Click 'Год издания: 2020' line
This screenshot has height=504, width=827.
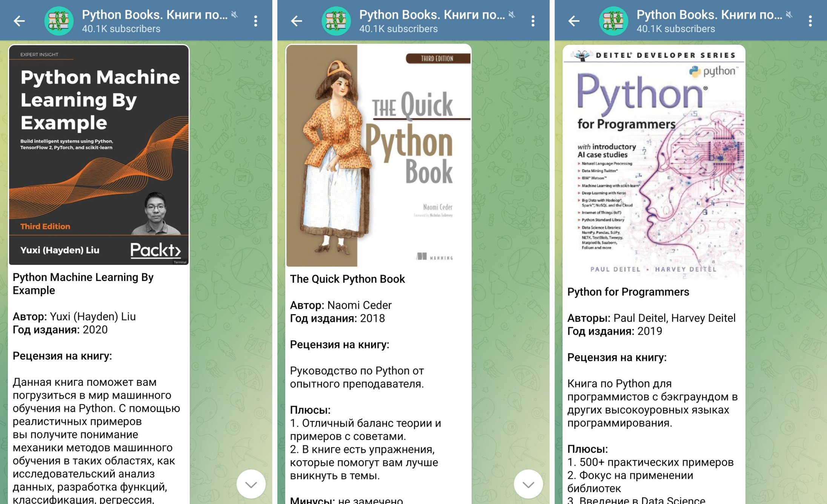[60, 329]
